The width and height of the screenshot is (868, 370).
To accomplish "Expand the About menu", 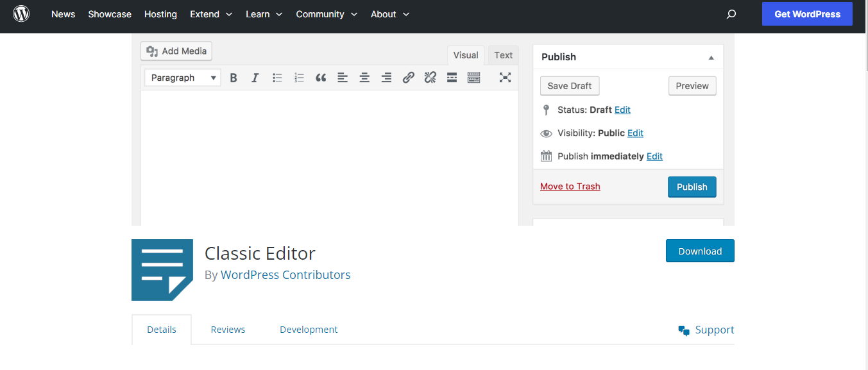I will [390, 14].
